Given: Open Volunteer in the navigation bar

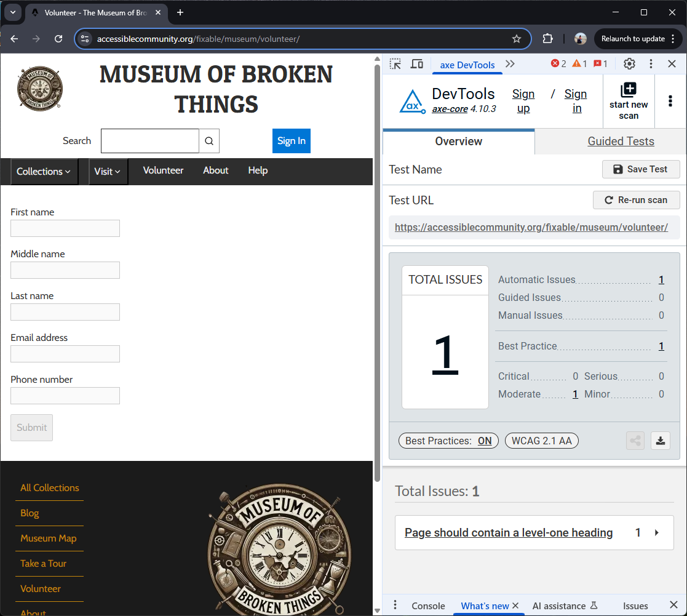Looking at the screenshot, I should click(x=163, y=170).
